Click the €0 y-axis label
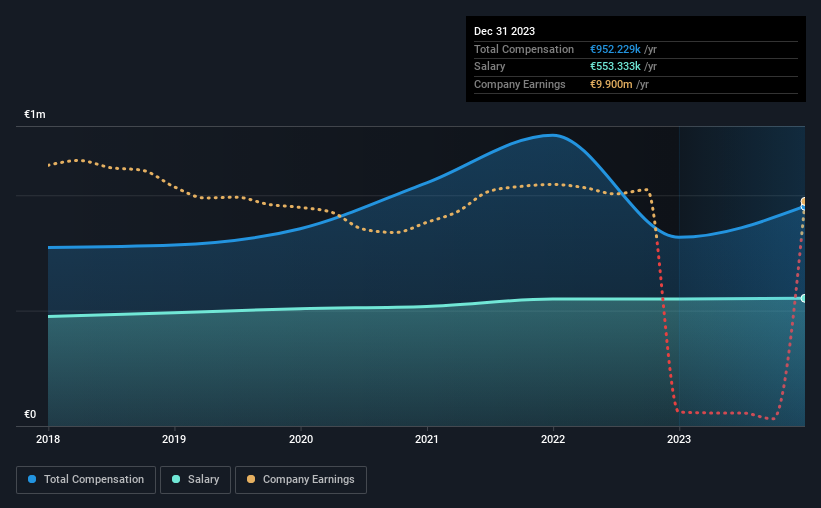Screen dimensions: 821x508 pyautogui.click(x=30, y=414)
